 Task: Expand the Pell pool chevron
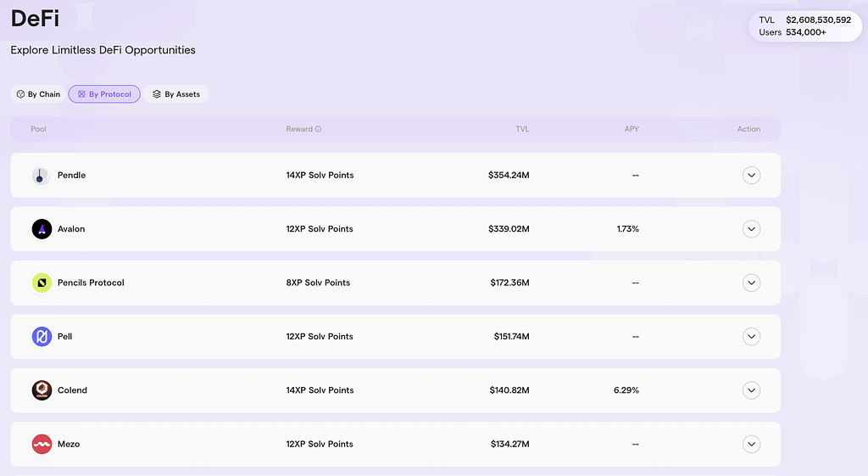[x=751, y=337]
